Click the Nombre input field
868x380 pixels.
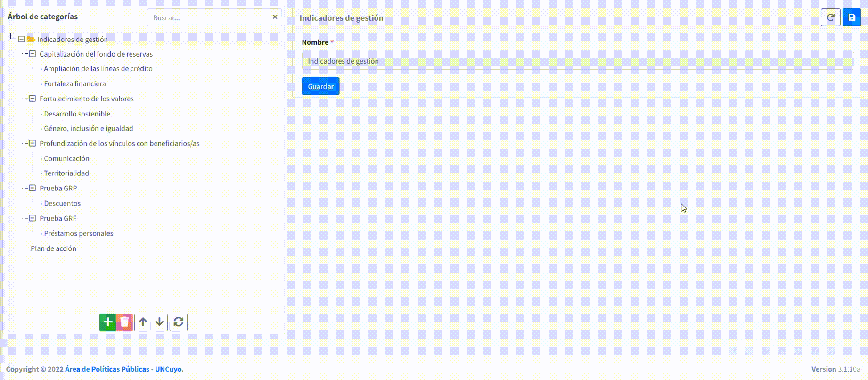coord(577,61)
